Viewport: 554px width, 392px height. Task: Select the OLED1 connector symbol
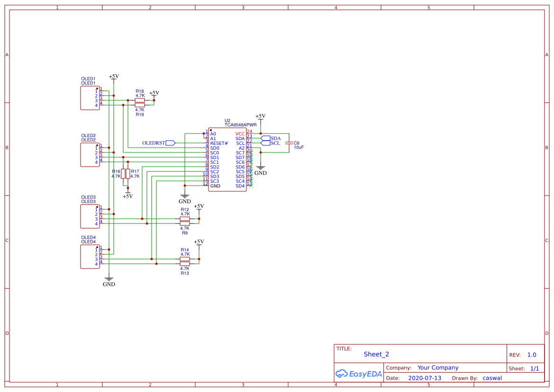click(x=90, y=98)
